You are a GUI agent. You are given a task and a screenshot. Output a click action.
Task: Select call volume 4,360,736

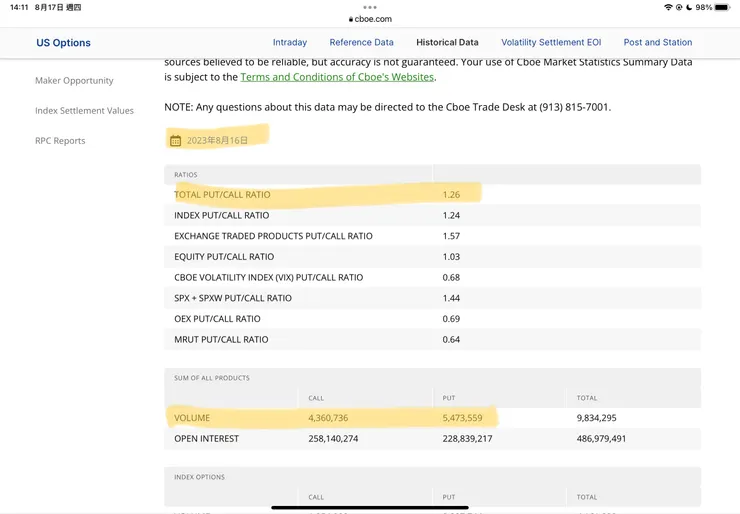coord(328,418)
